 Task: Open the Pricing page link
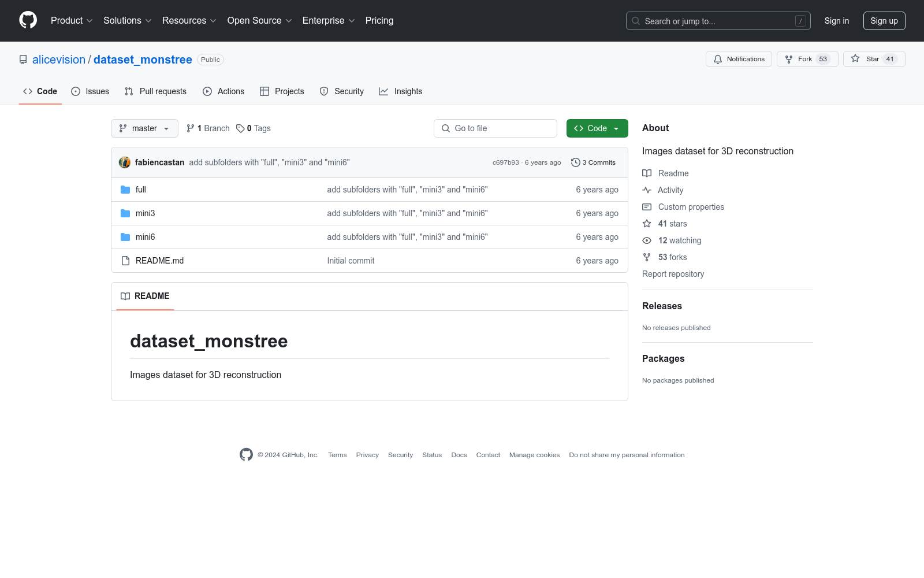point(379,21)
